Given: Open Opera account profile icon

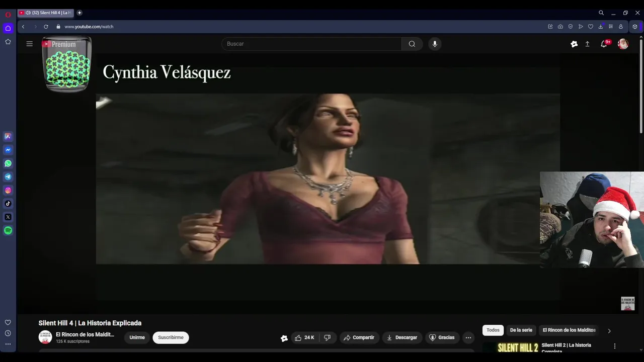Looking at the screenshot, I should tap(621, 27).
